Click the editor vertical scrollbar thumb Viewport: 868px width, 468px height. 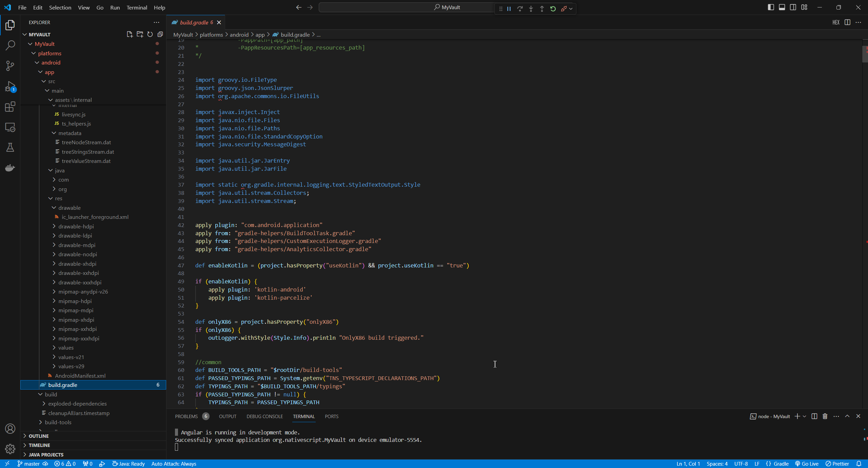865,54
